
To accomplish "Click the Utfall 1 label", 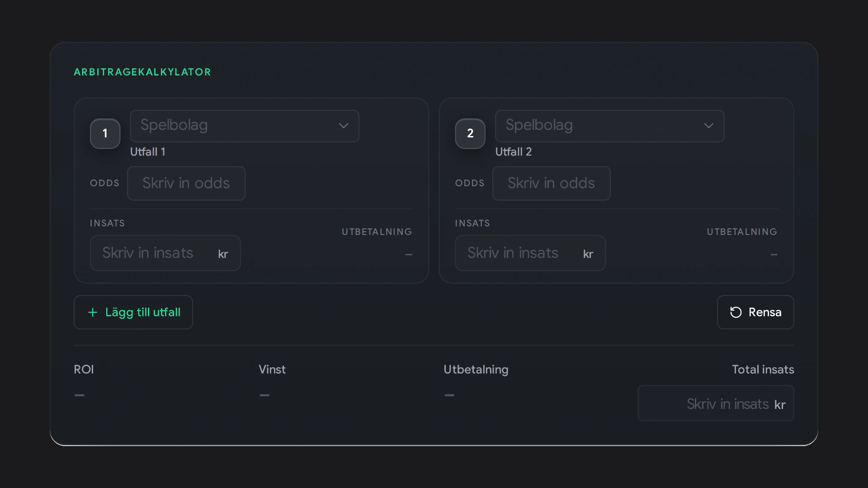I will tap(148, 152).
